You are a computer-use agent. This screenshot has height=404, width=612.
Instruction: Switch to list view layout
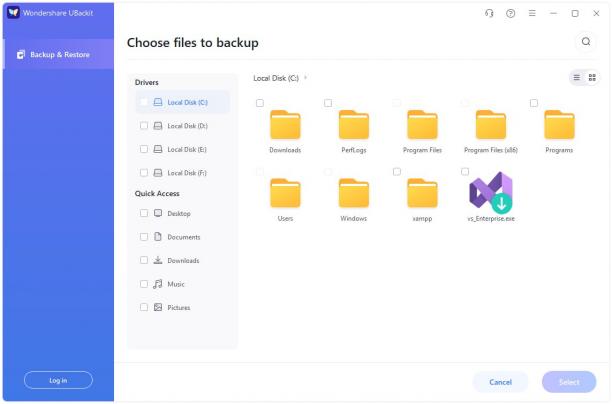pyautogui.click(x=576, y=77)
